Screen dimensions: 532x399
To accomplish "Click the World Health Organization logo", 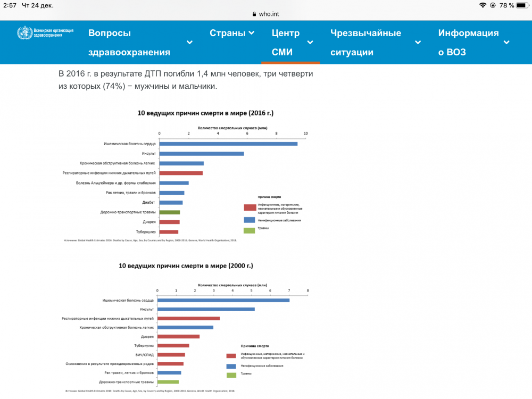I will [45, 33].
